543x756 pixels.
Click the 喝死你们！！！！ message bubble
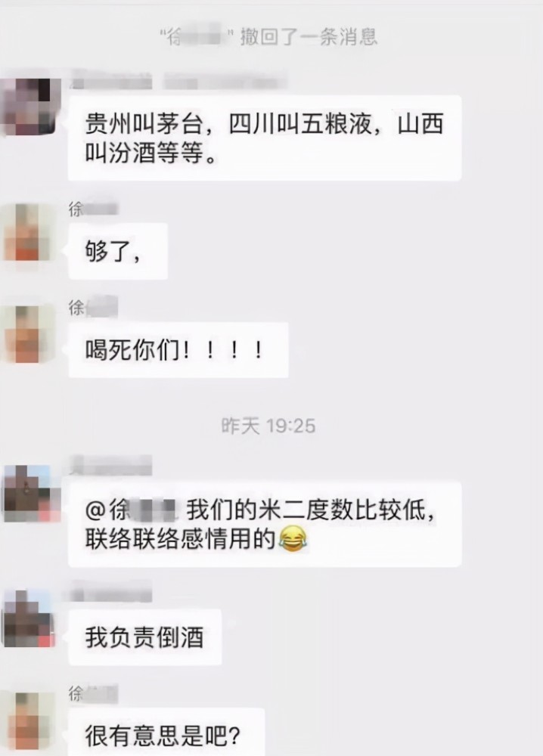[x=178, y=350]
